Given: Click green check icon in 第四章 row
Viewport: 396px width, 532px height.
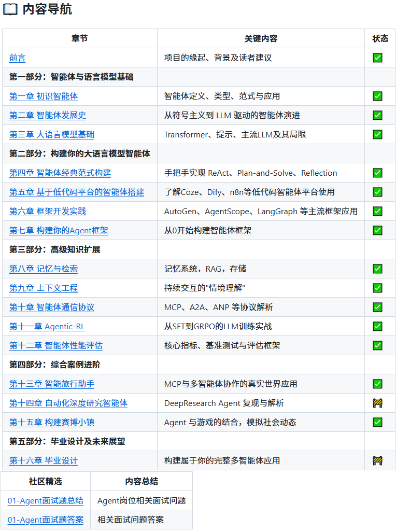Looking at the screenshot, I should [x=377, y=173].
